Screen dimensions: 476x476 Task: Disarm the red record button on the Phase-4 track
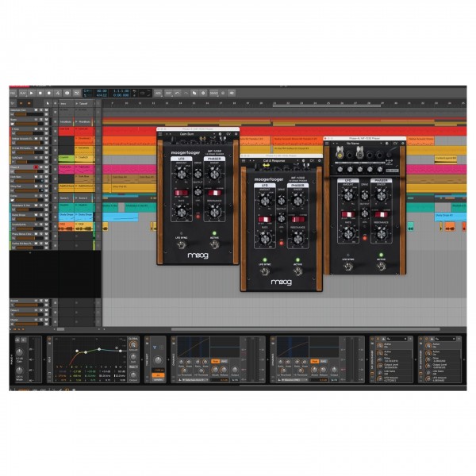36,167
